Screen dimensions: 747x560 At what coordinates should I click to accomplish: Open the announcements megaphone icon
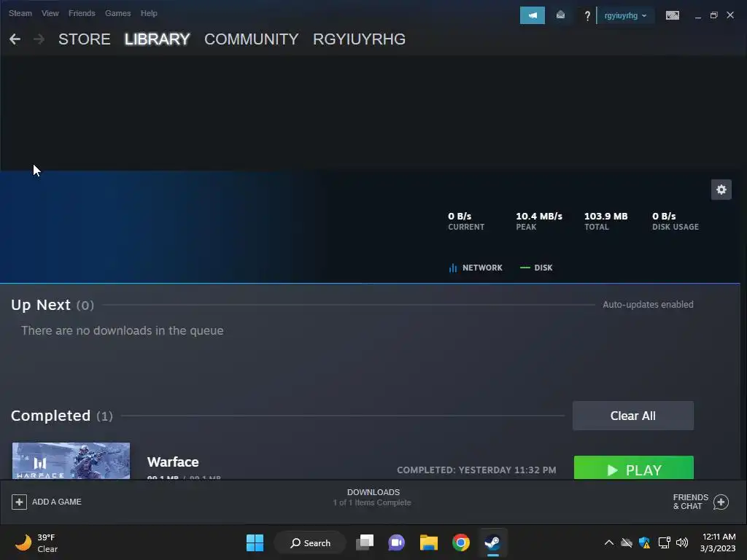pos(532,15)
